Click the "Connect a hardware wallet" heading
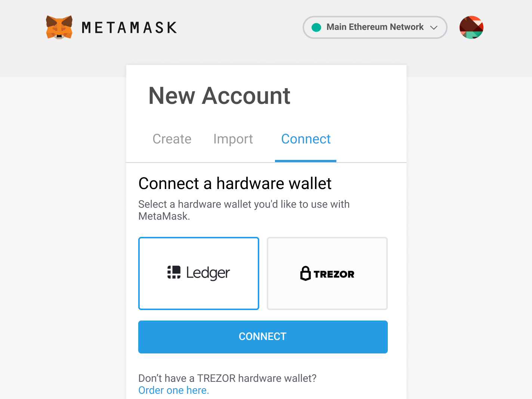Image resolution: width=532 pixels, height=399 pixels. click(235, 183)
